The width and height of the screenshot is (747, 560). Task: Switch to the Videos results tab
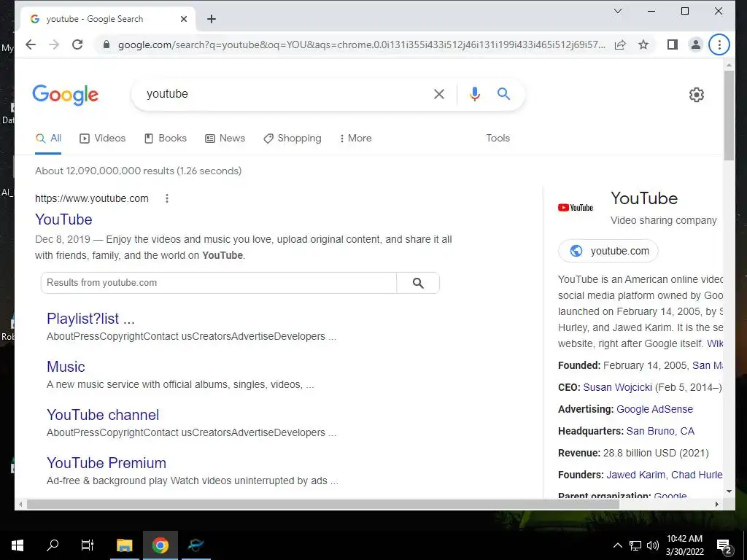tap(102, 139)
